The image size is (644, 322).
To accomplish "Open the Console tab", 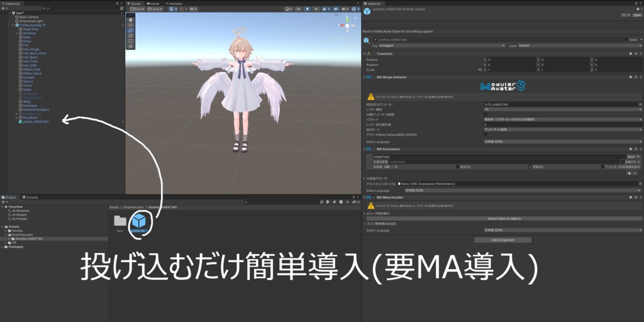I will 30,197.
